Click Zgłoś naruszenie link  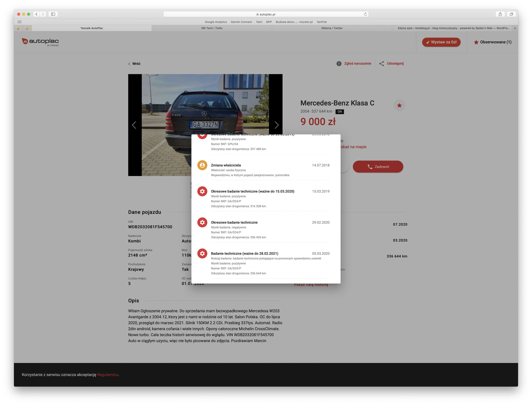[358, 64]
